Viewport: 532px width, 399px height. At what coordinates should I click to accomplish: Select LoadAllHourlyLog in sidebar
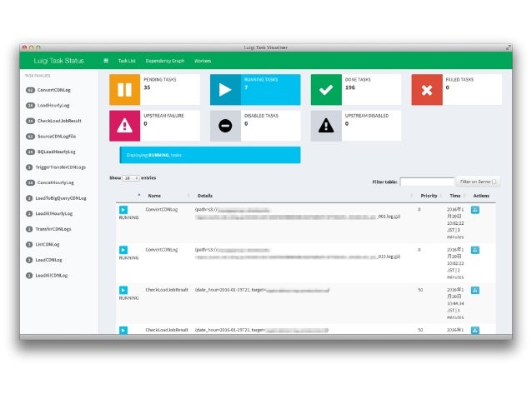click(x=54, y=213)
